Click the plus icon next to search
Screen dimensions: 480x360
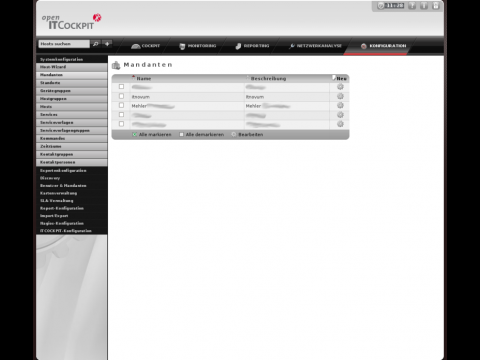(107, 44)
